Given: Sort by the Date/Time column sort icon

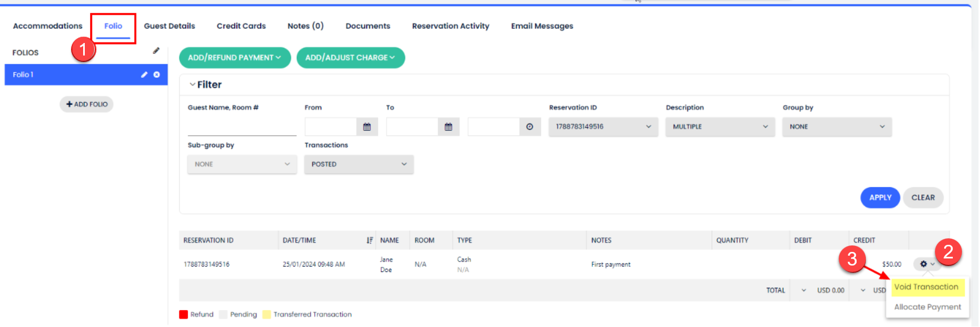Looking at the screenshot, I should [x=370, y=240].
